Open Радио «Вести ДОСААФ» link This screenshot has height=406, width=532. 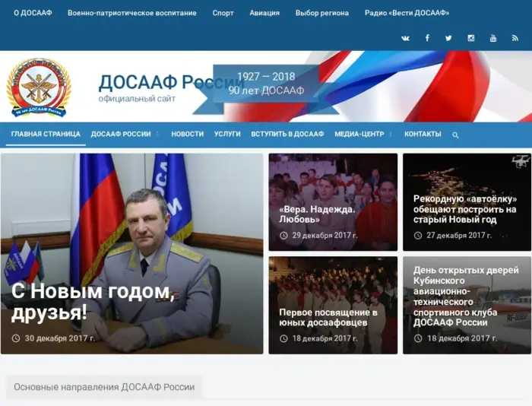(x=407, y=13)
